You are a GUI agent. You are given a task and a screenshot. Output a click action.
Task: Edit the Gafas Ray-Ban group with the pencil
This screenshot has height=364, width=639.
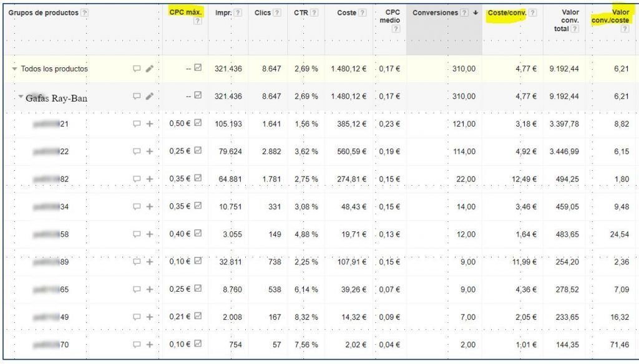click(x=150, y=97)
